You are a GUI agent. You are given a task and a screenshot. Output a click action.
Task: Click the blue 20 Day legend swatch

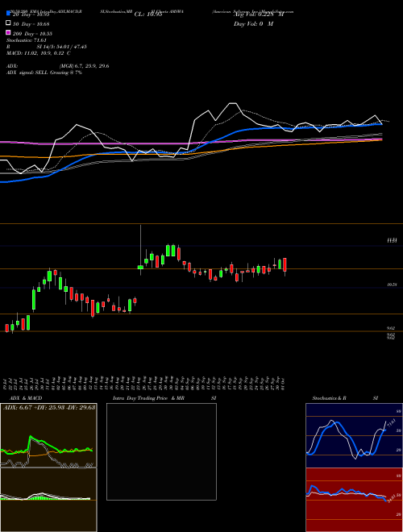(x=8, y=14)
